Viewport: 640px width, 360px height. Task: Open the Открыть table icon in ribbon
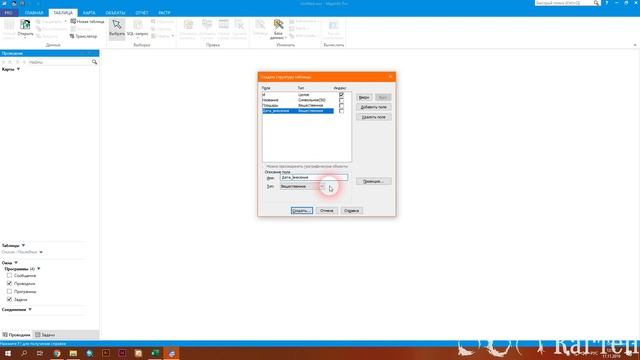(x=25, y=25)
